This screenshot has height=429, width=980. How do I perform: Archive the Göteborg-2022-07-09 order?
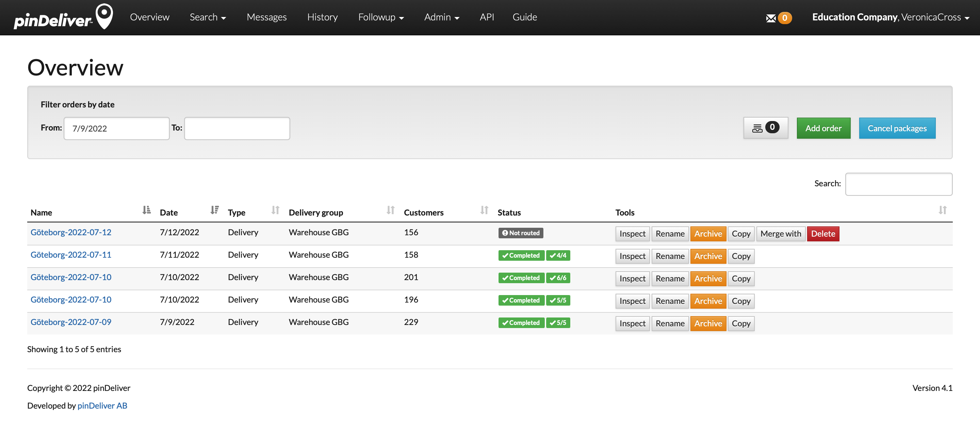click(x=708, y=323)
